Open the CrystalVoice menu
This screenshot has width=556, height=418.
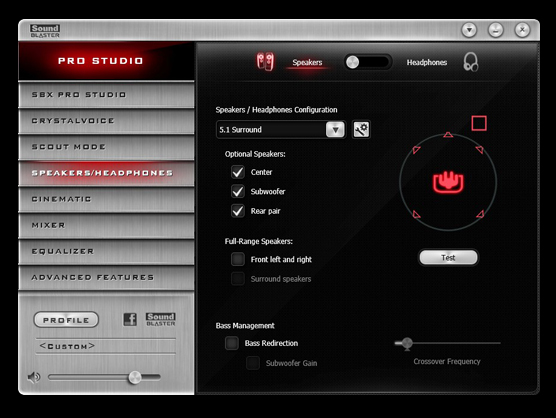tap(106, 121)
